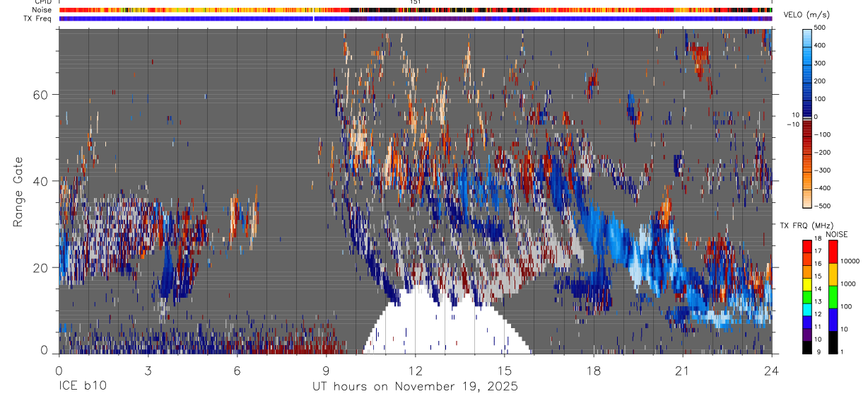Click the "UT hours on November 19, 2025" axis title
This screenshot has width=868, height=401.
point(415,387)
